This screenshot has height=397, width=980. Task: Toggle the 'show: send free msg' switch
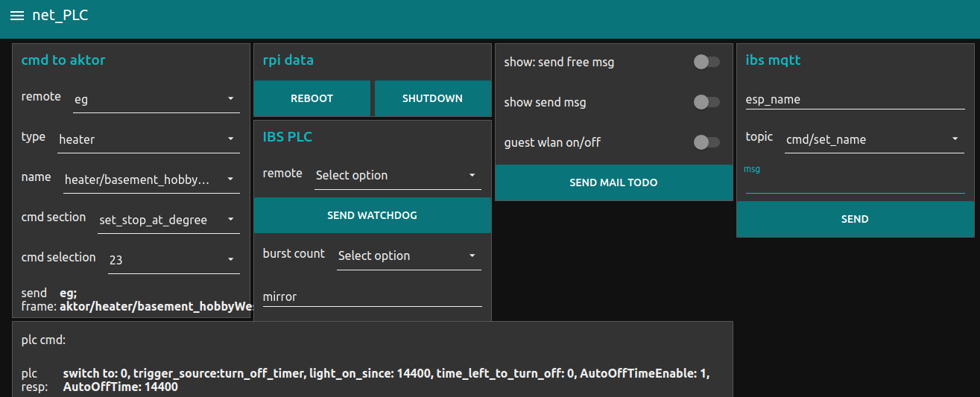[x=706, y=62]
